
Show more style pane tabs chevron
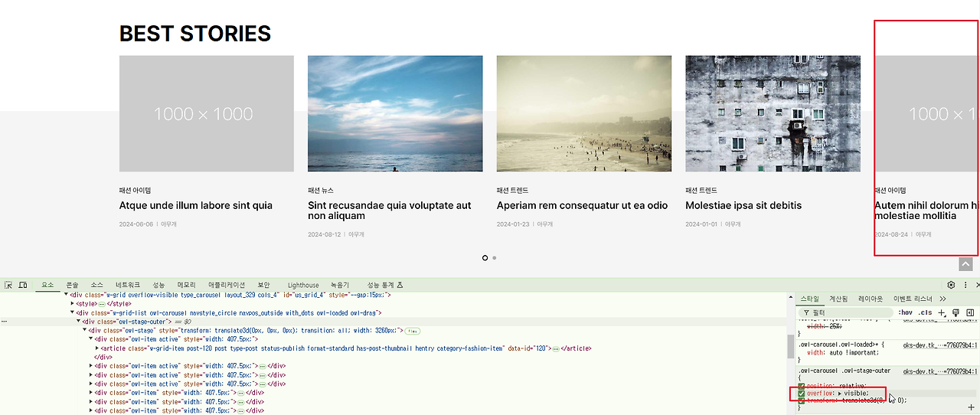[x=942, y=299]
